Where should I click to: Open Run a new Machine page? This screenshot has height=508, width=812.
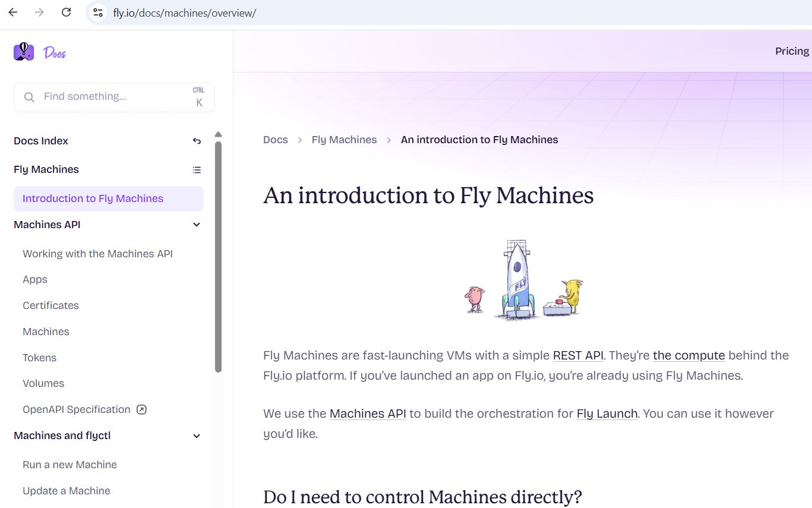tap(69, 465)
